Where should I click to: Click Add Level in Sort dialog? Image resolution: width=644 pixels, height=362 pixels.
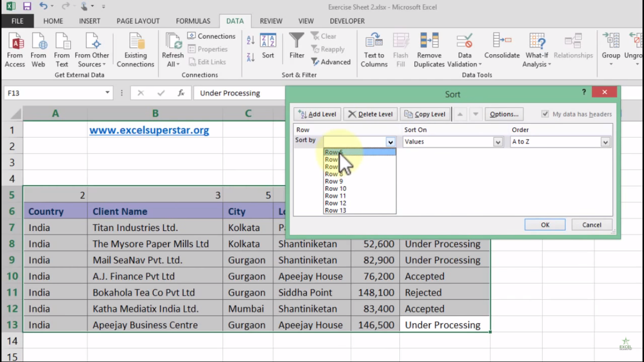click(318, 114)
